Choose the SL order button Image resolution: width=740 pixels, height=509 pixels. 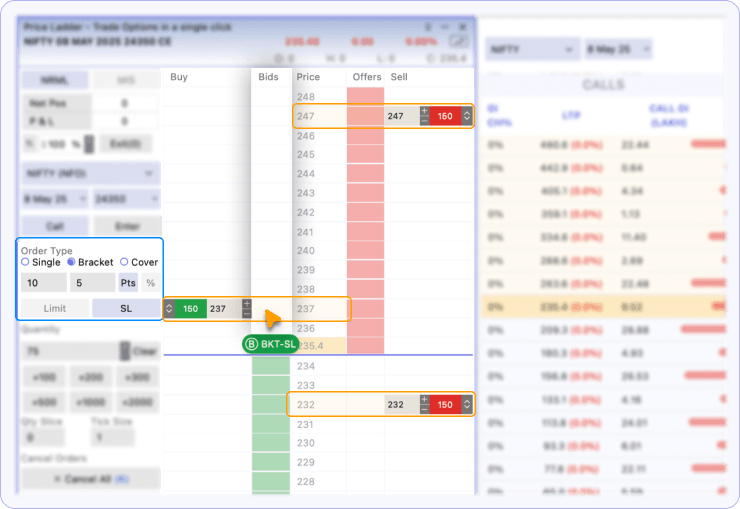pyautogui.click(x=126, y=308)
